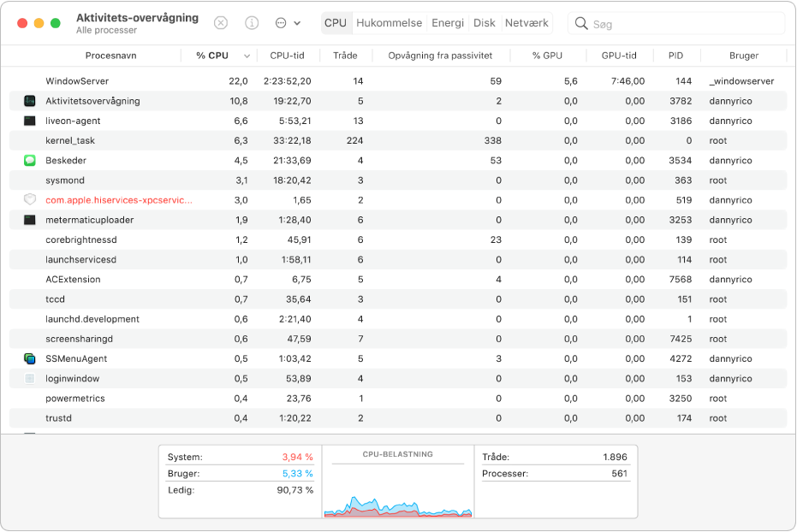Click CPU-tid value 33:22,18
The width and height of the screenshot is (797, 532).
coord(292,140)
